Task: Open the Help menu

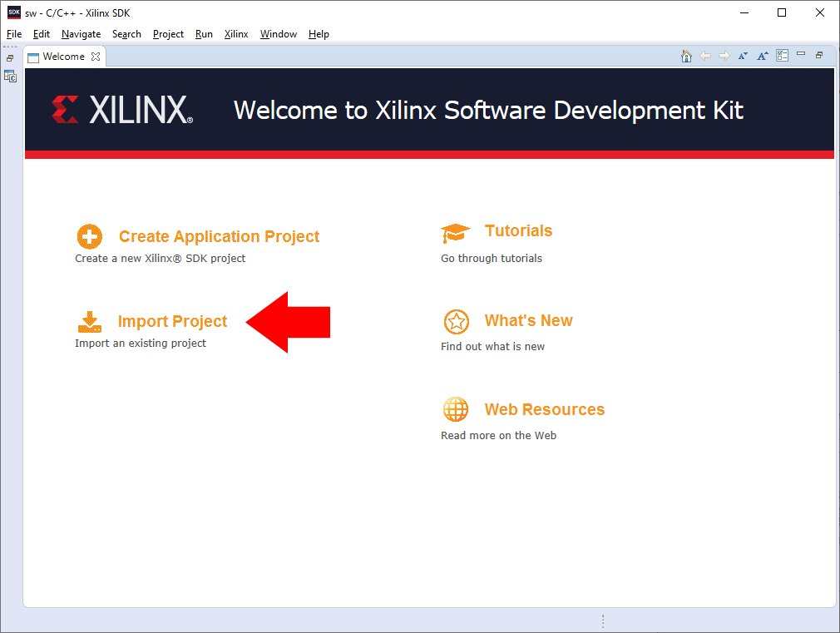Action: (x=319, y=34)
